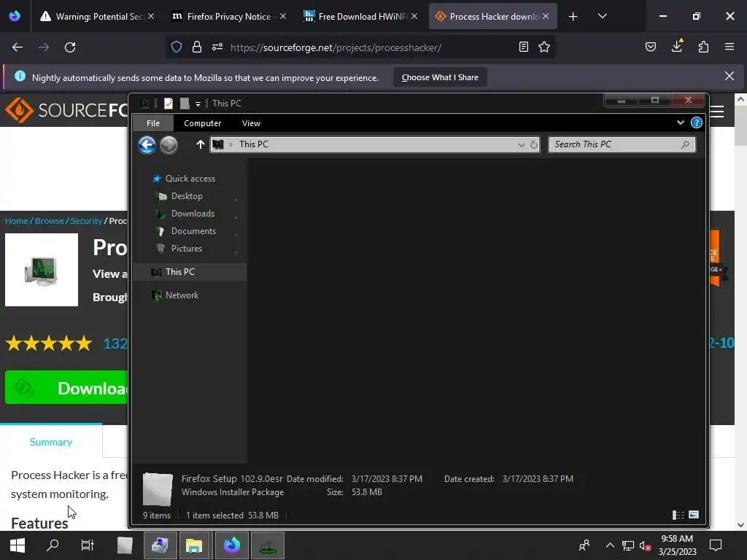Go back in Firefox history

[x=18, y=47]
